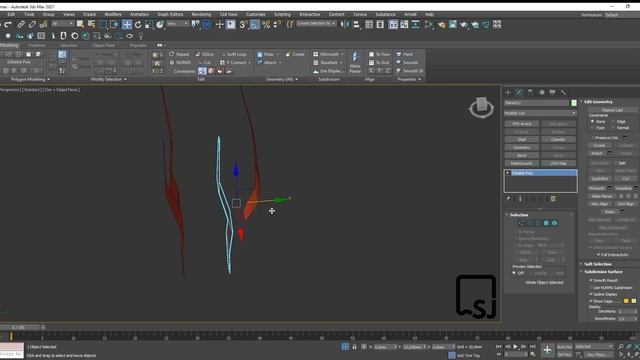640x360 pixels.
Task: Open the Hierarchy command panel tab
Action: [530, 92]
